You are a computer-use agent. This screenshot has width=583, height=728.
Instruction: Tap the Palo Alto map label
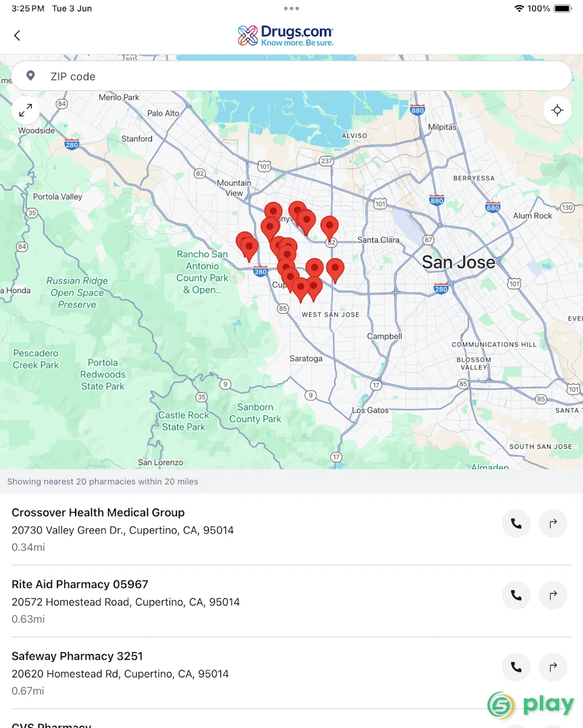163,113
